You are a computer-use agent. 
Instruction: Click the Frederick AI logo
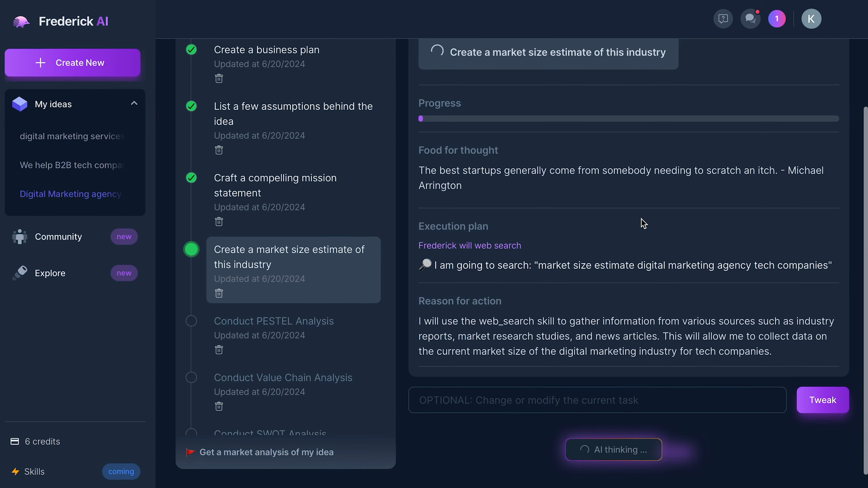pyautogui.click(x=60, y=21)
